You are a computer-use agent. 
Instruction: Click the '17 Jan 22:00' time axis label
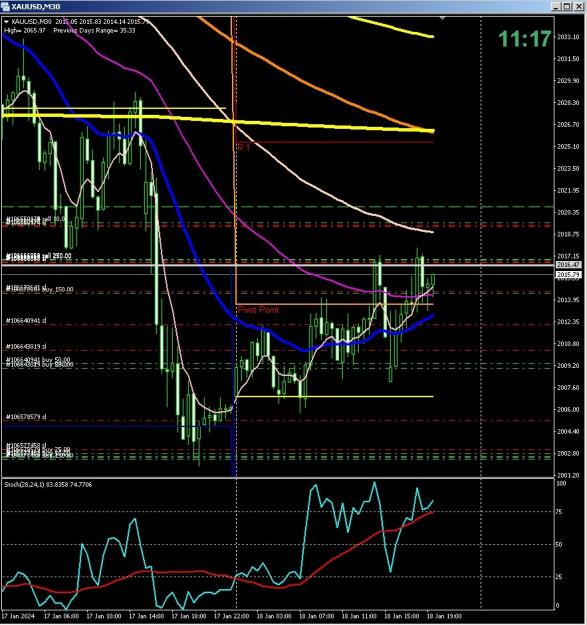click(x=232, y=616)
